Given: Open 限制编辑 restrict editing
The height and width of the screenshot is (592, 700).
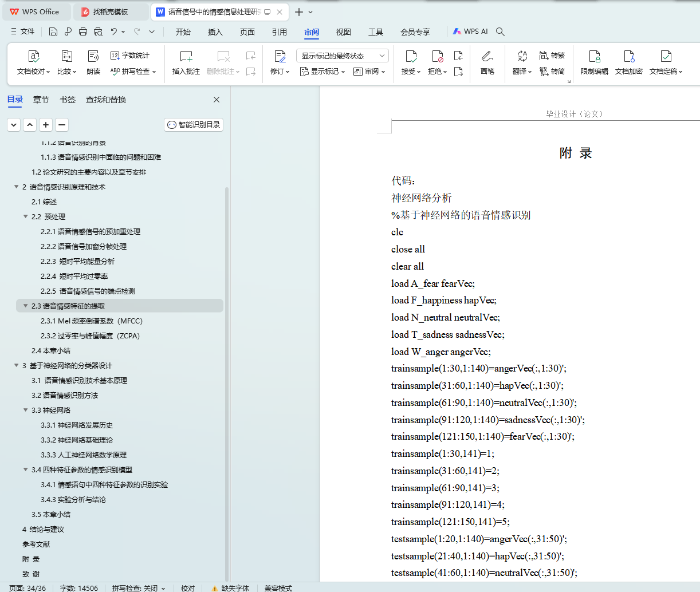Looking at the screenshot, I should point(595,63).
